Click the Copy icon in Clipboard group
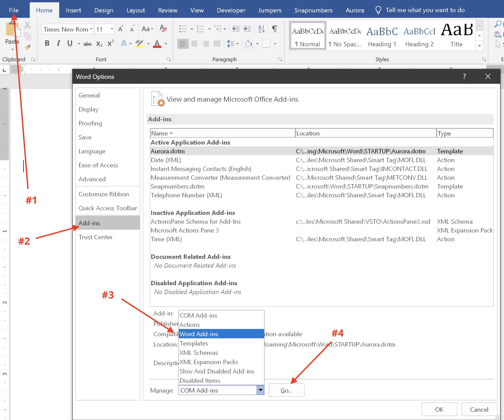The width and height of the screenshot is (504, 420). 27,36
